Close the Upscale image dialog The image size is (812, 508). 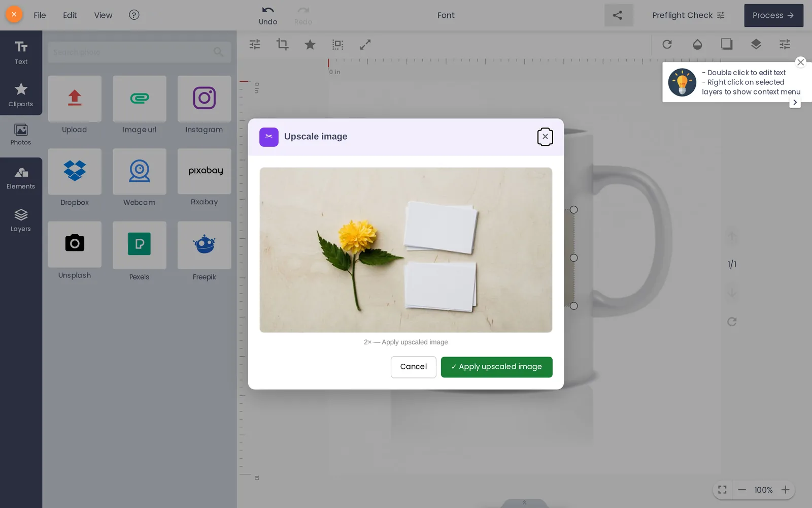[545, 137]
